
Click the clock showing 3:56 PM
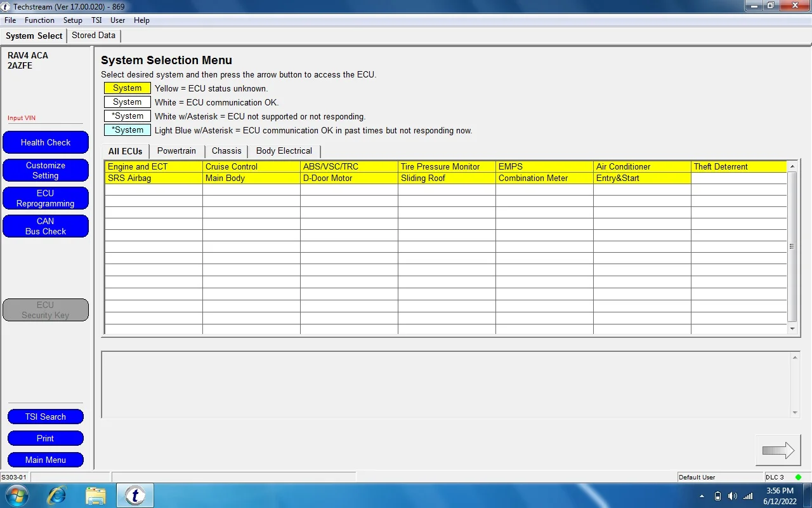pos(780,491)
